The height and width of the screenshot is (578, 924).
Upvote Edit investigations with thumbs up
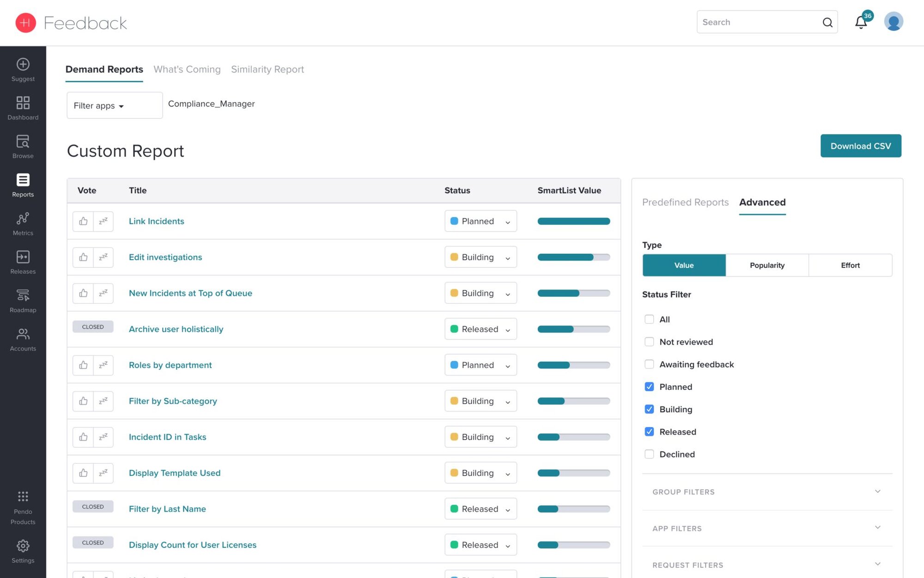(x=83, y=257)
